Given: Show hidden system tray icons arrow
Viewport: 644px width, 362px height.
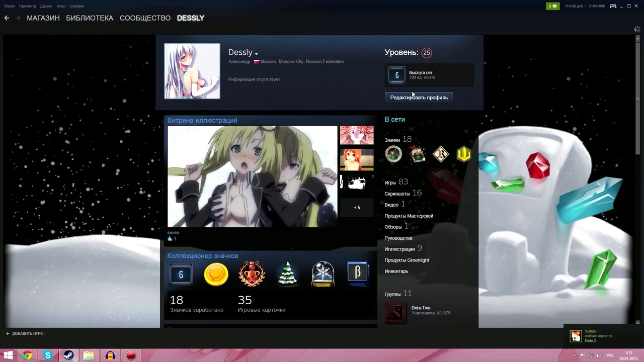Looking at the screenshot, I should click(574, 355).
